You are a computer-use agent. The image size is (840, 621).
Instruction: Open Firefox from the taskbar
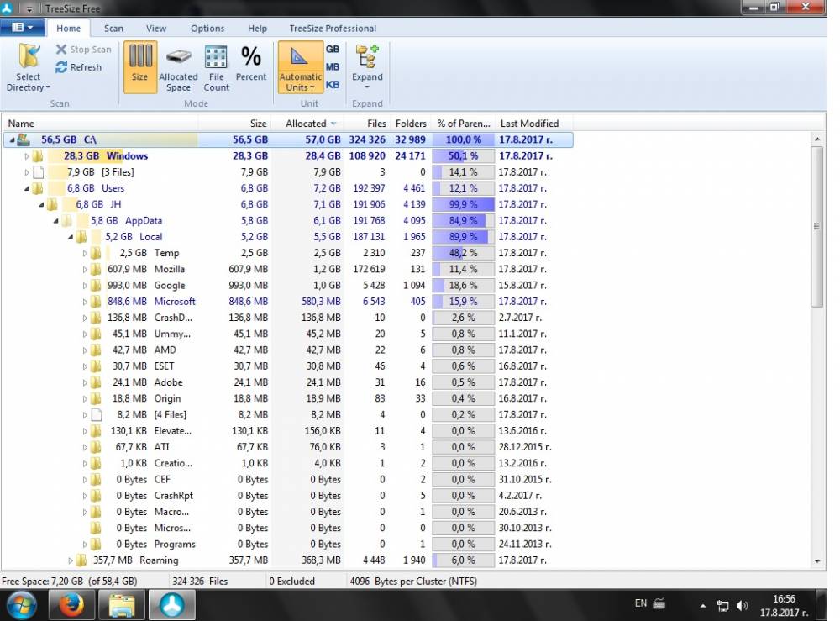tap(71, 606)
